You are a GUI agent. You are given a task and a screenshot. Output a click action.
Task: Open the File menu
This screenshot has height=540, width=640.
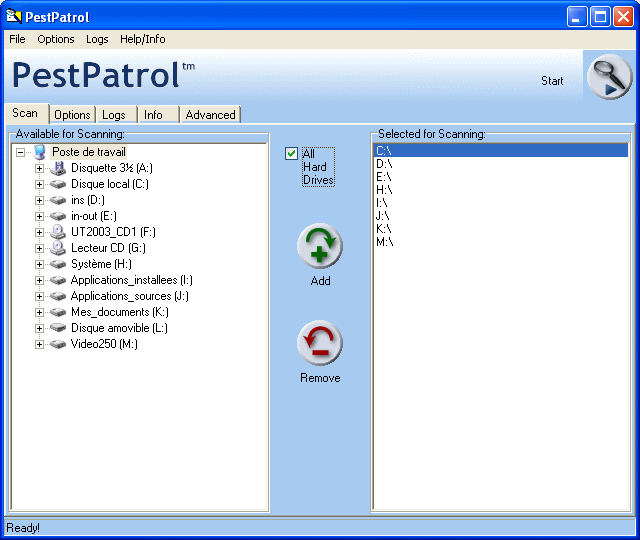pos(17,39)
